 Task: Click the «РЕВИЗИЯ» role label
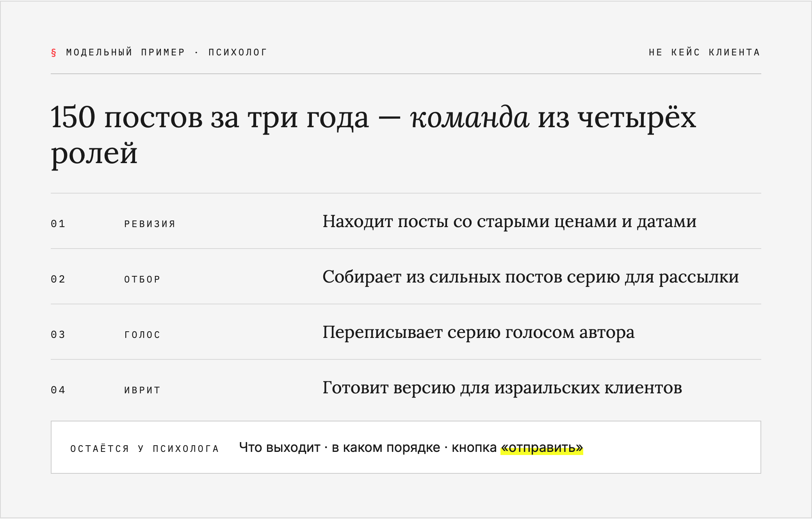pos(150,224)
